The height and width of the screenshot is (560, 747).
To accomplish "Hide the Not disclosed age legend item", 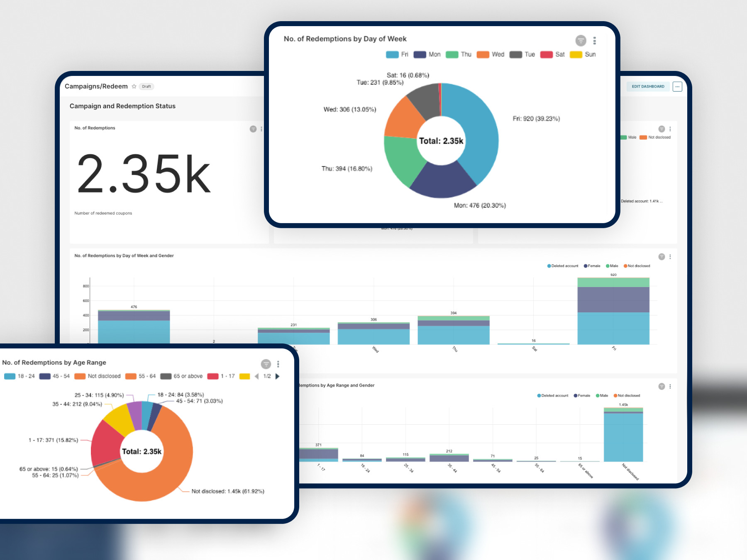I will (98, 376).
